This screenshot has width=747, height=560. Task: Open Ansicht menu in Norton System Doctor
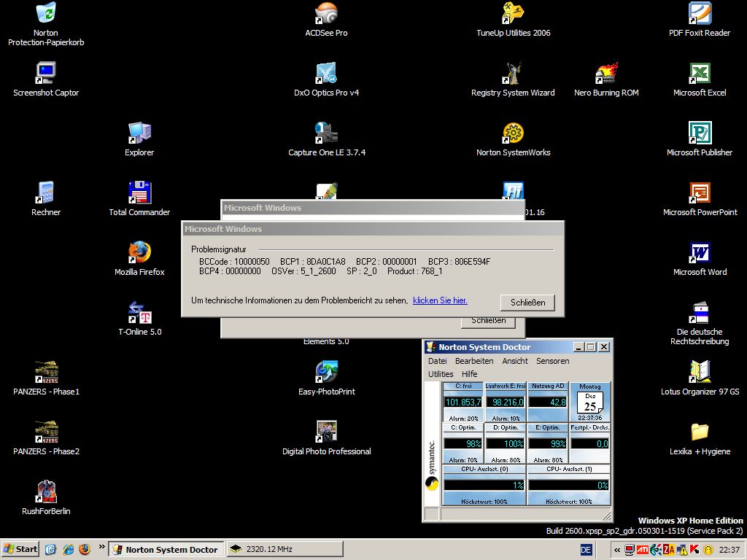pos(515,361)
